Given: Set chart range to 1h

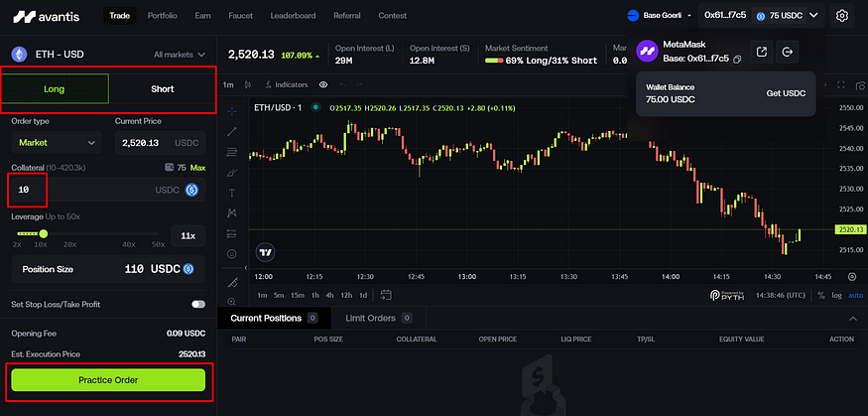Looking at the screenshot, I should click(315, 295).
